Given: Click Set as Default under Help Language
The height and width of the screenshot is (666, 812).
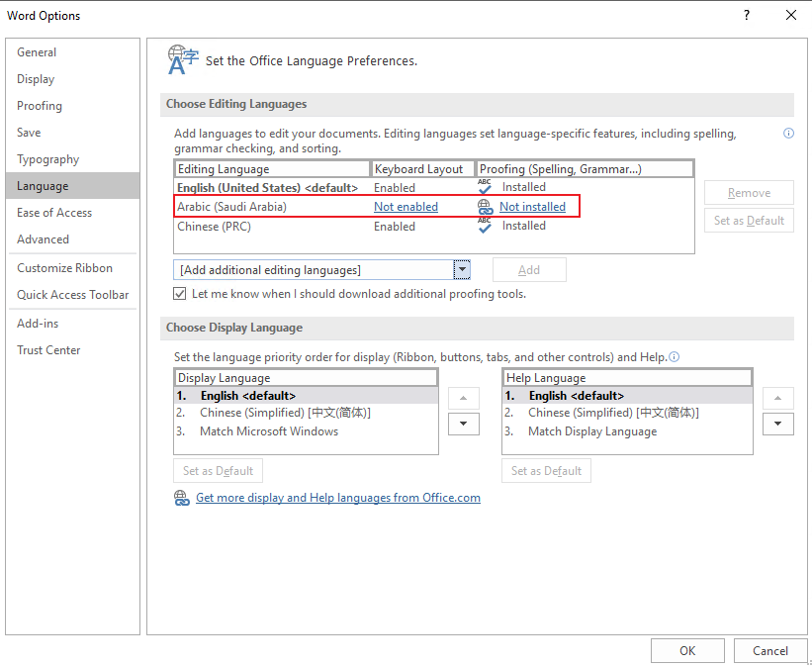Looking at the screenshot, I should click(x=546, y=471).
